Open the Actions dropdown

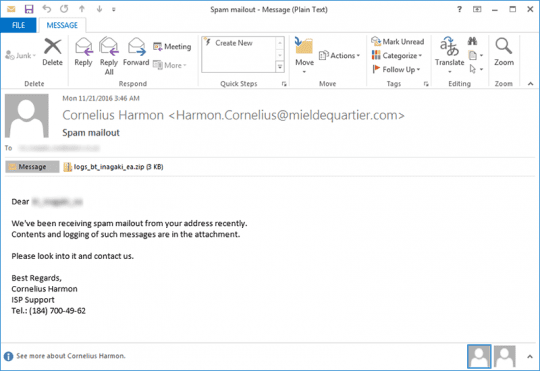pos(339,55)
